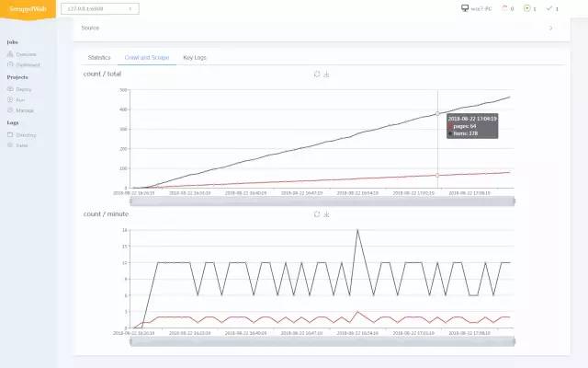588x368 pixels.
Task: Expand the Source section chevron
Action: 550,28
